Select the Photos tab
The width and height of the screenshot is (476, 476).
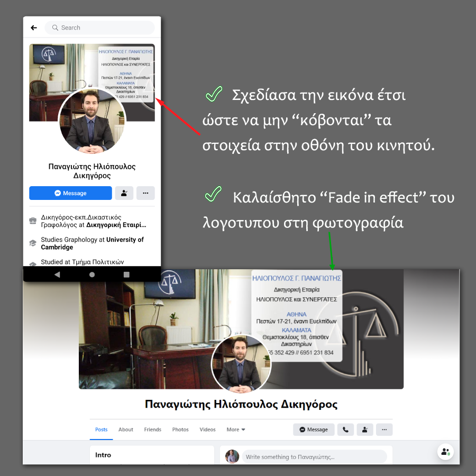180,429
